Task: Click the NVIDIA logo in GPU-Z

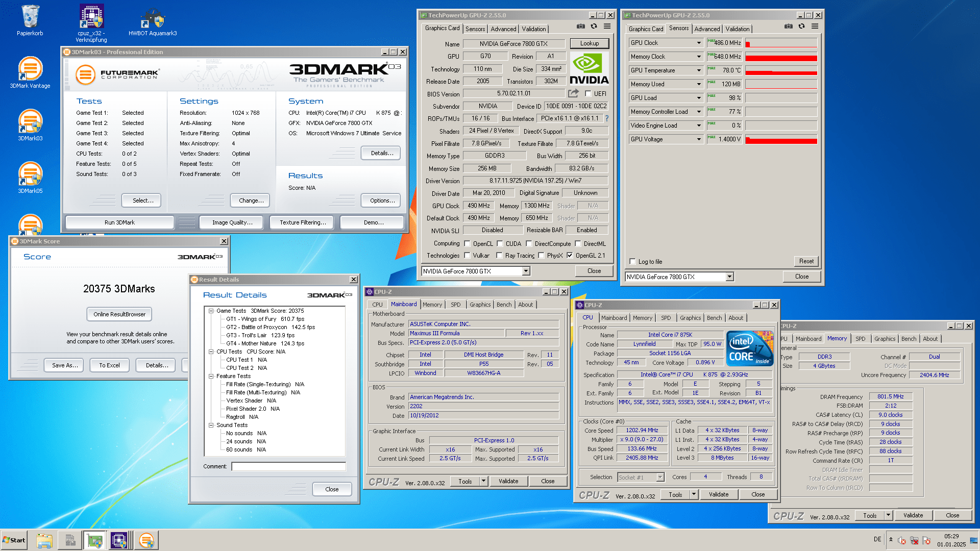Action: 589,69
